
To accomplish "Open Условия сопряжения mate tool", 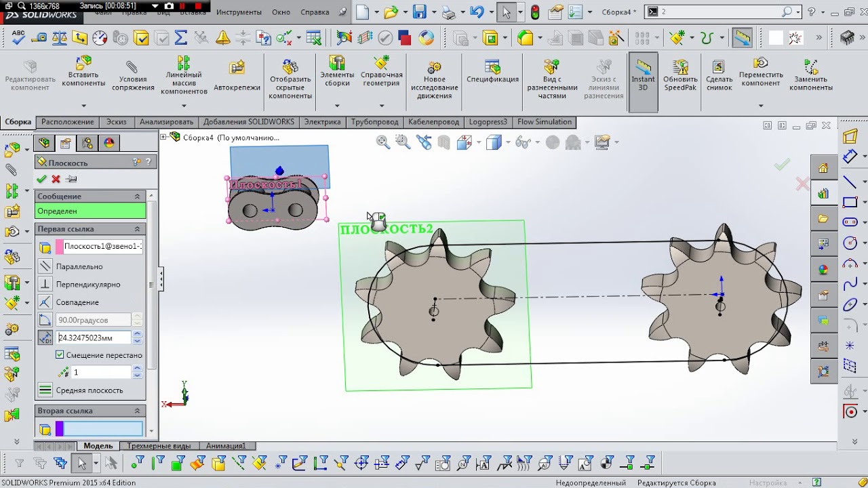I will (x=133, y=76).
